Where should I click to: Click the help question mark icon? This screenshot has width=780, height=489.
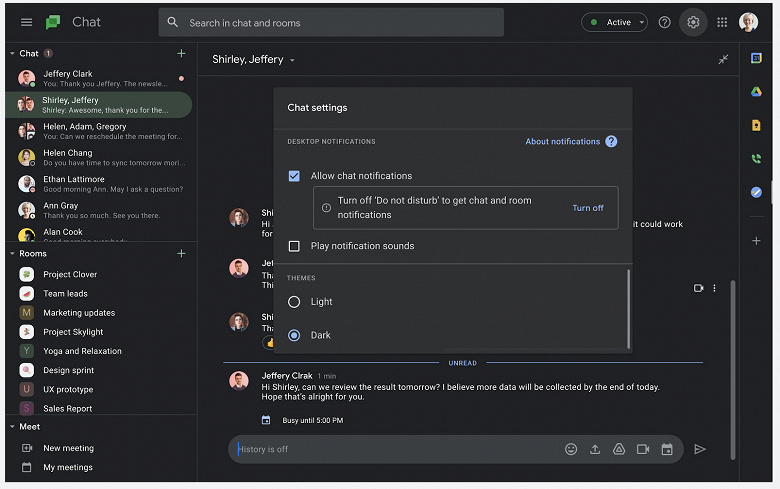(664, 22)
